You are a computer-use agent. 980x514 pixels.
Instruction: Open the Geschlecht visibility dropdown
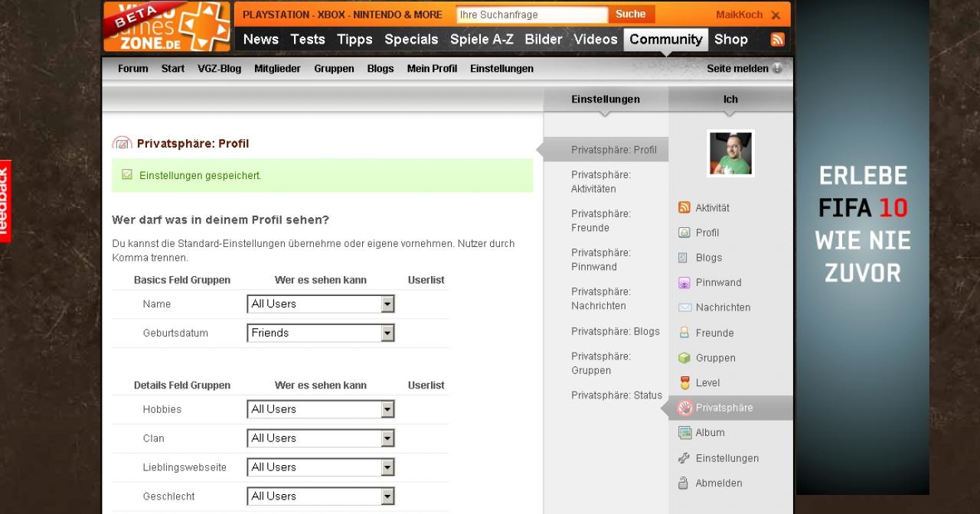pyautogui.click(x=321, y=496)
